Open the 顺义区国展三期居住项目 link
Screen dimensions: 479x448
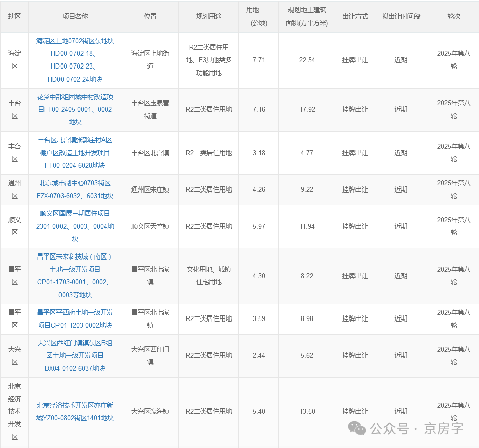click(x=75, y=226)
